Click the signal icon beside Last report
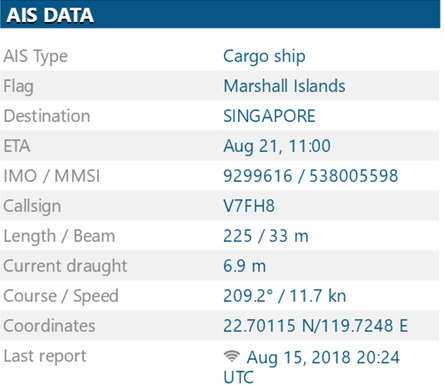The height and width of the screenshot is (385, 444). click(232, 356)
